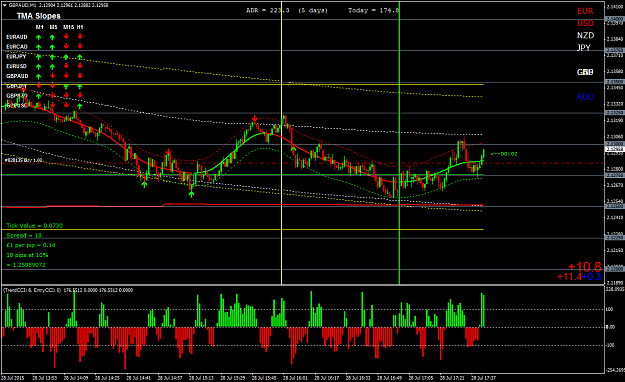Click the red +11.4 figure
Viewport: 625px width, 382px height.
[x=569, y=276]
